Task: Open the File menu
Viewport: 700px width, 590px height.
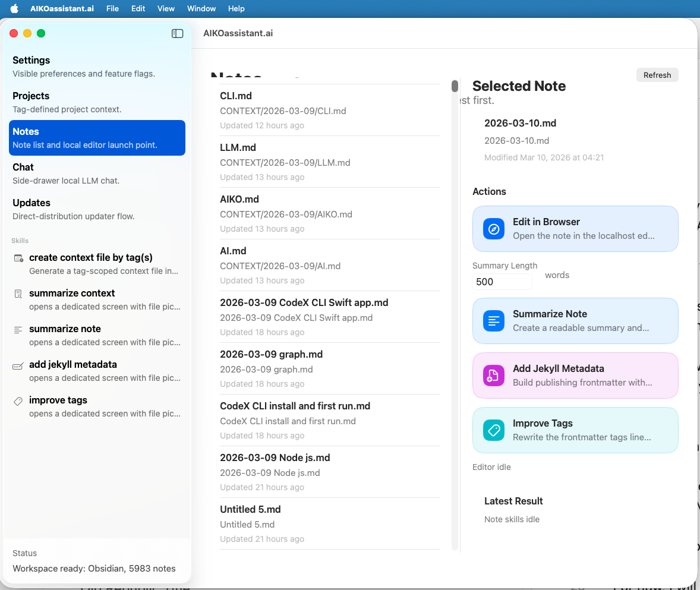Action: (112, 8)
